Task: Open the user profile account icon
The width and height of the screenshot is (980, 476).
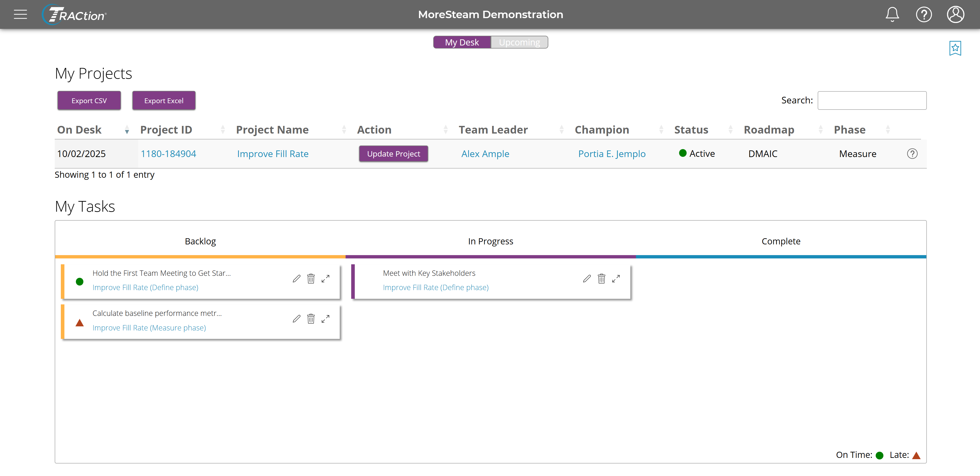Action: [x=955, y=15]
